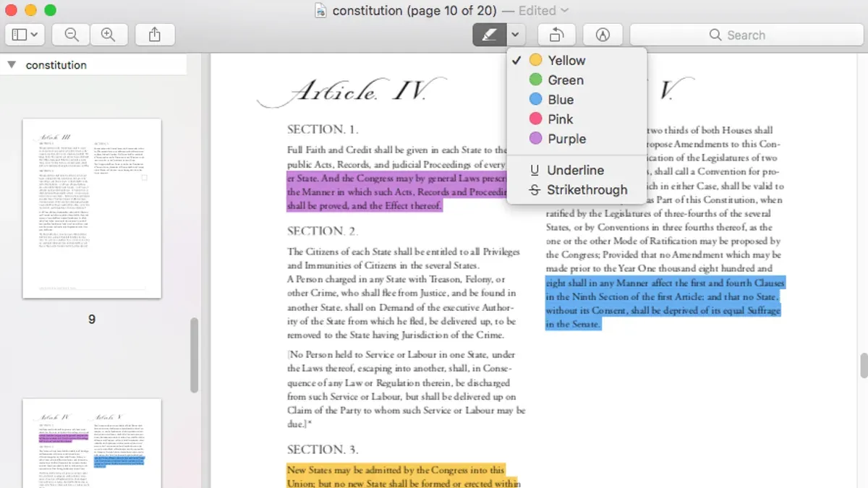This screenshot has height=488, width=868.
Task: Open the highlight color dropdown arrow
Action: pos(516,35)
